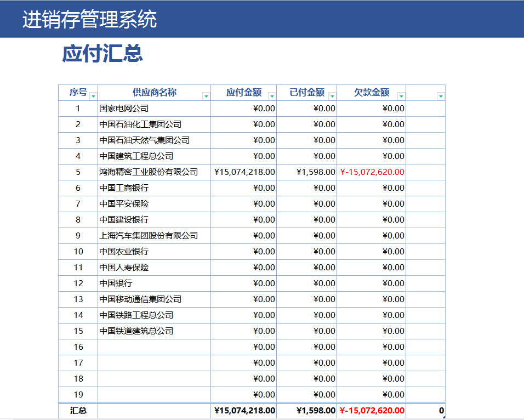
Task: Click the 序号 header cell
Action: click(78, 93)
